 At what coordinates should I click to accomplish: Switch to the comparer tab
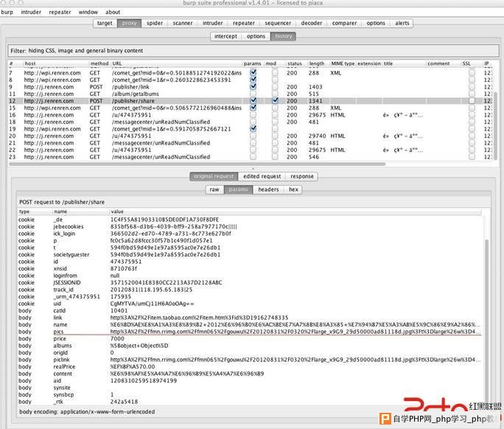coord(344,23)
